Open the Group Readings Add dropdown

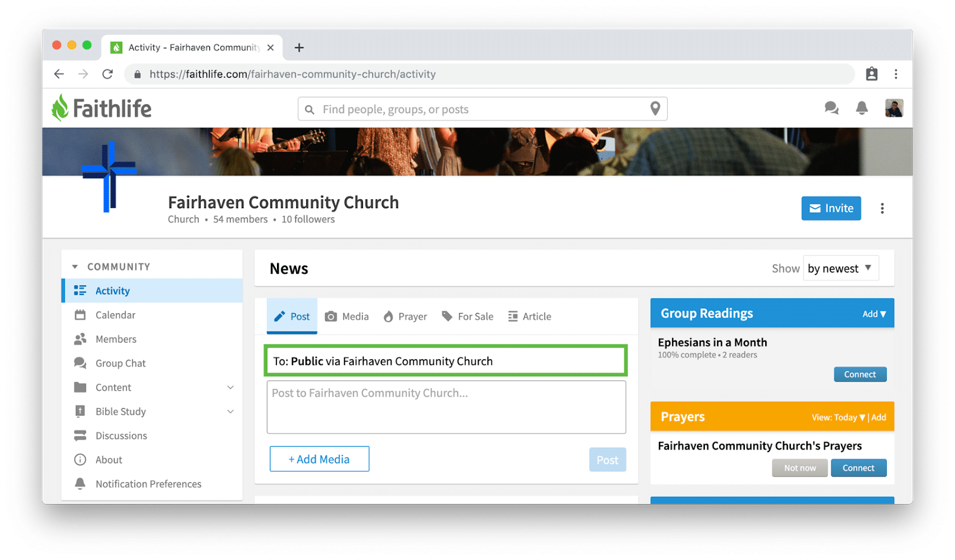[874, 314]
